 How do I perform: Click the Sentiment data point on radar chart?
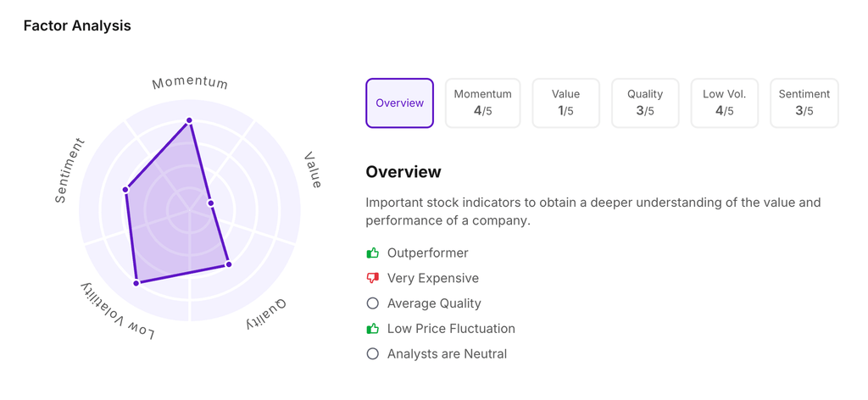(125, 189)
